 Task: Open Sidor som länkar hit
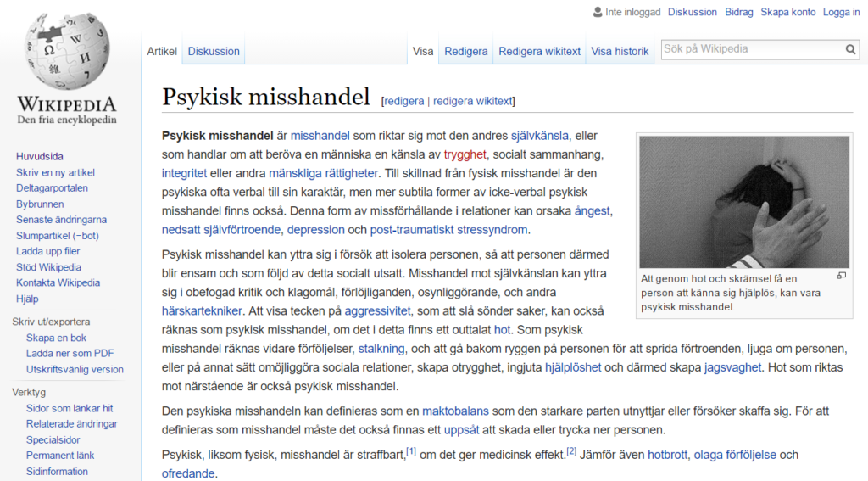[70, 408]
